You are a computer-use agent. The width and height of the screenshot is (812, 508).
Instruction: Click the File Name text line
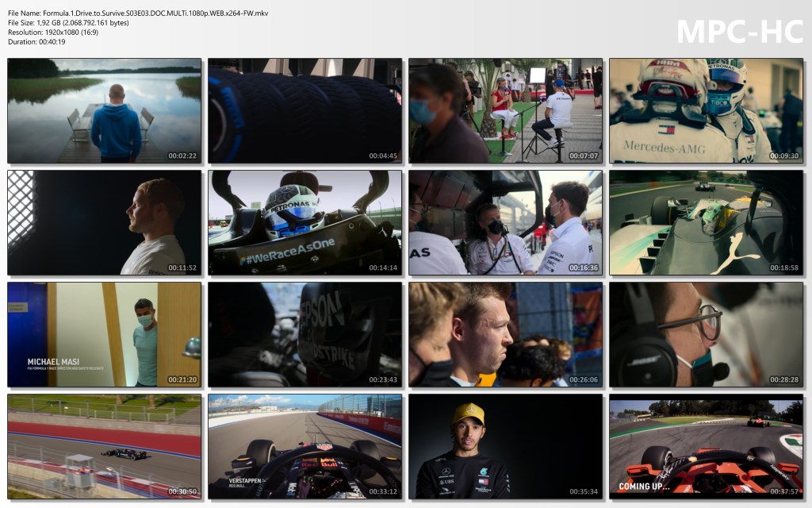pos(138,13)
